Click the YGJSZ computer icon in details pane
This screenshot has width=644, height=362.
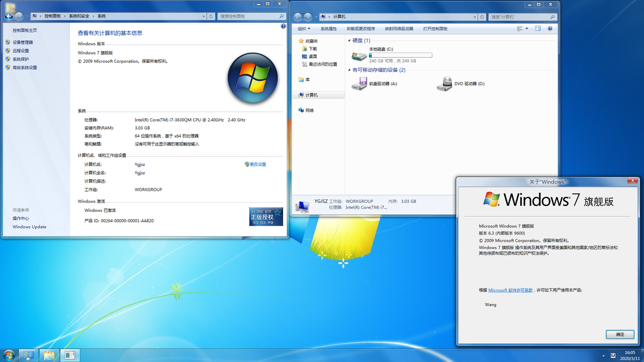(302, 206)
